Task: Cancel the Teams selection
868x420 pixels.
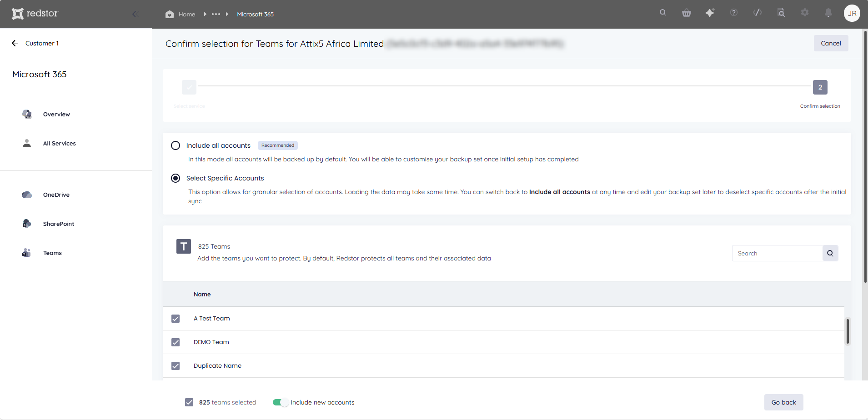Action: (x=831, y=43)
